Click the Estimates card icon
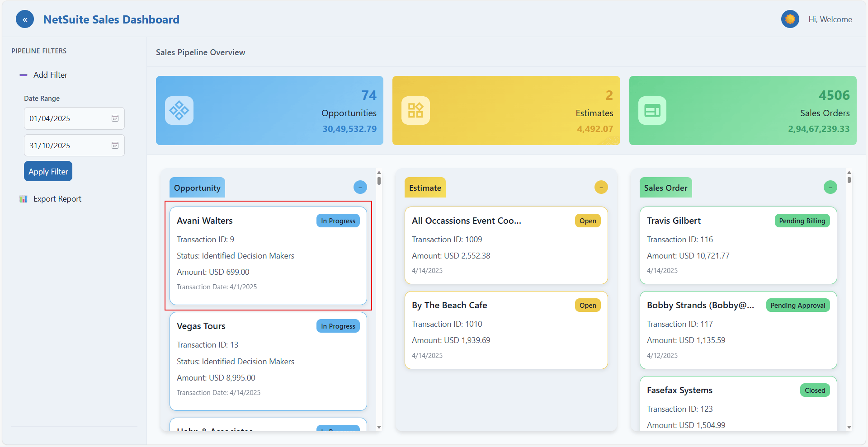Screen dimensions: 868x447 (415, 110)
